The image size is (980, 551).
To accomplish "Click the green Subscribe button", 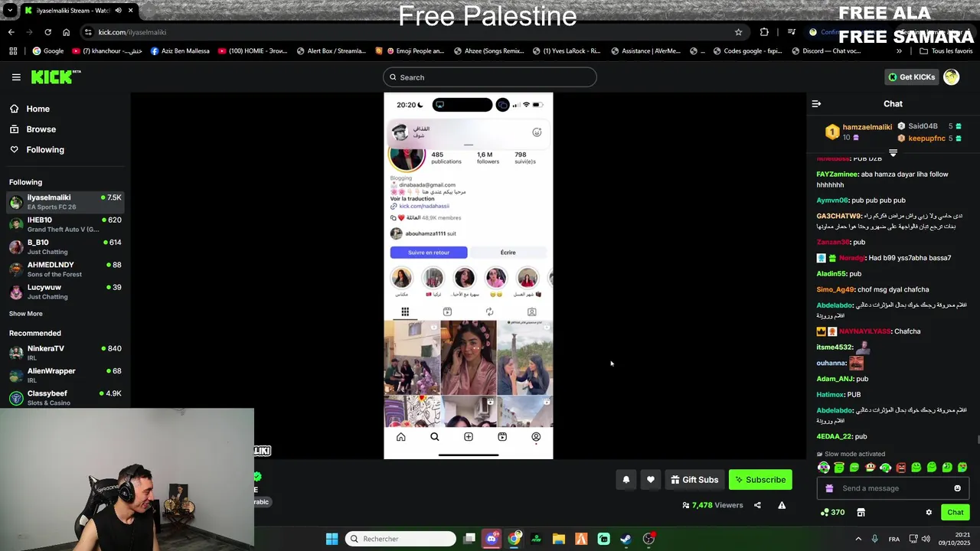I will [x=760, y=480].
